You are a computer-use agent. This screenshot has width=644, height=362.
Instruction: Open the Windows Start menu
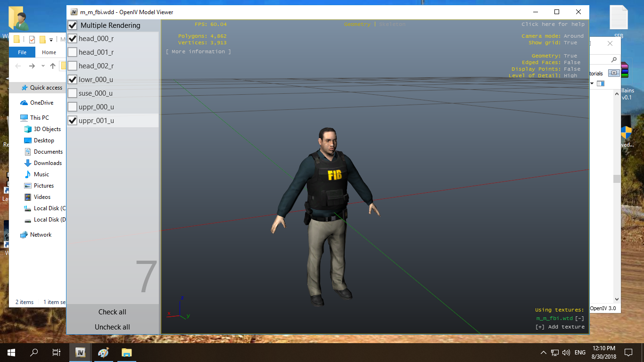point(11,353)
